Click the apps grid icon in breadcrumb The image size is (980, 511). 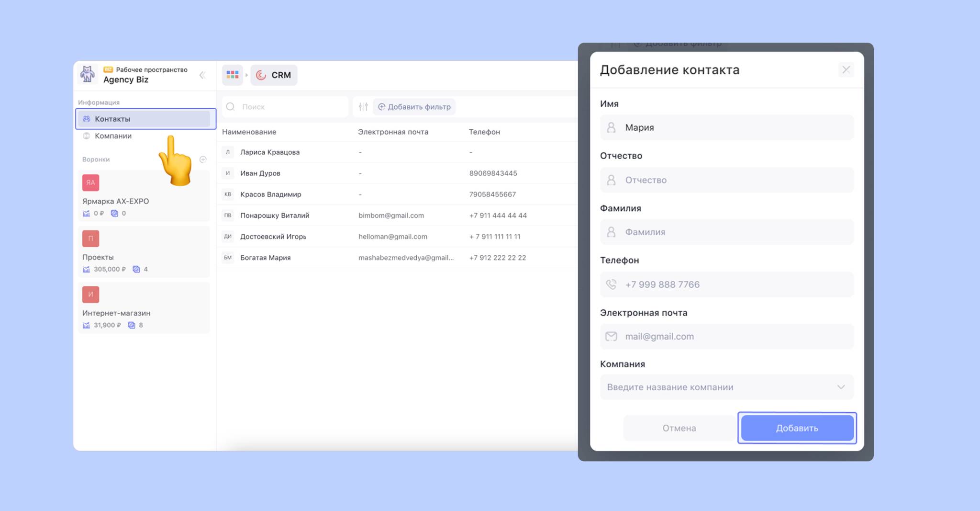[x=233, y=75]
